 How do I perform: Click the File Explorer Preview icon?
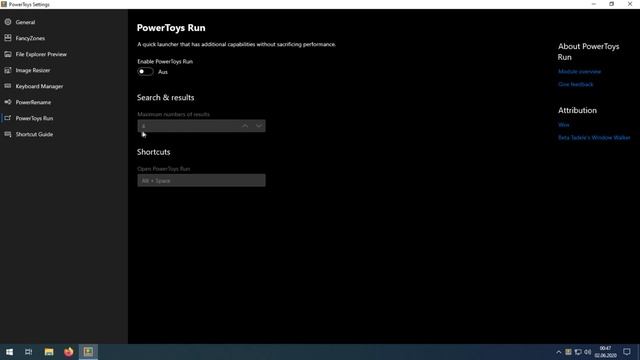point(8,54)
